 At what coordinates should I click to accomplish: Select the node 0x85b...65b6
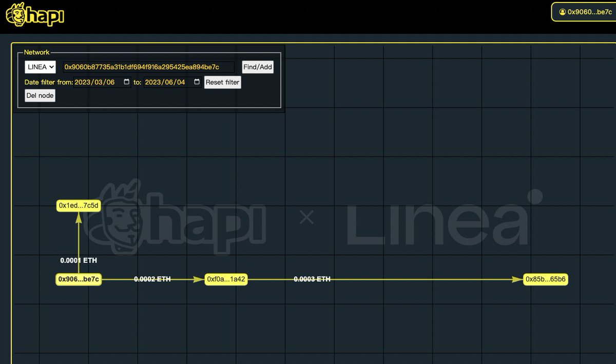click(546, 279)
